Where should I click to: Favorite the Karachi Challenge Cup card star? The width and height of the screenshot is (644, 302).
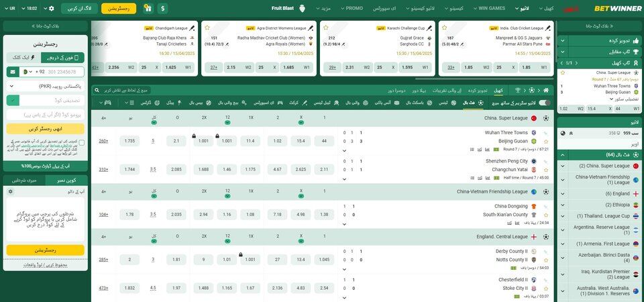(x=326, y=28)
